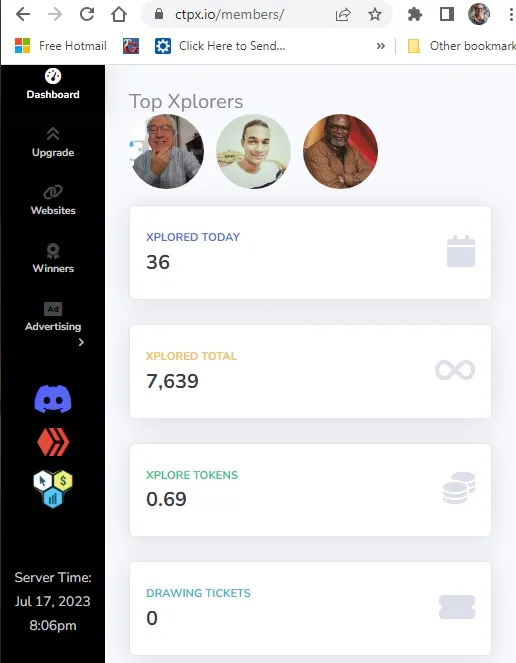
Task: Click the red Hive logo icon
Action: tap(53, 442)
